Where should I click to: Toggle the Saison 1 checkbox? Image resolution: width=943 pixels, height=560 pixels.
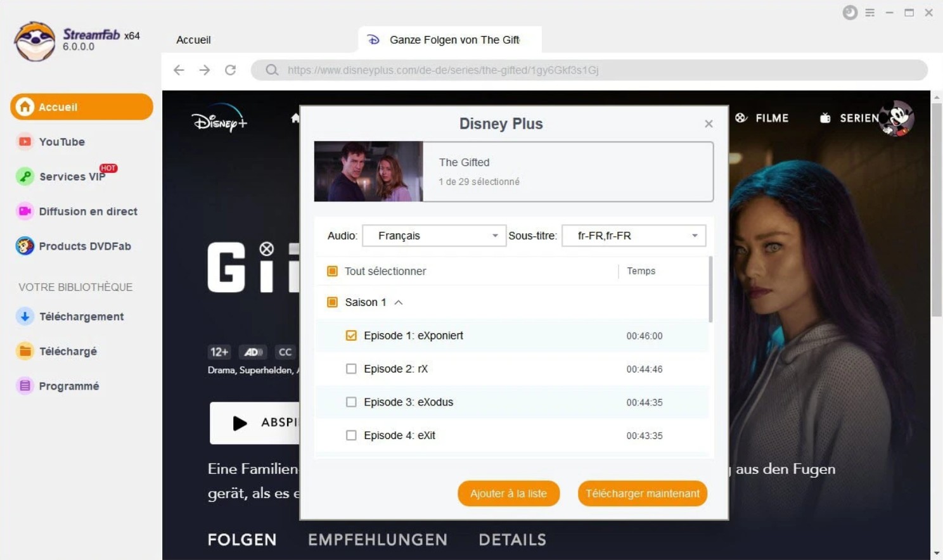[x=332, y=302]
